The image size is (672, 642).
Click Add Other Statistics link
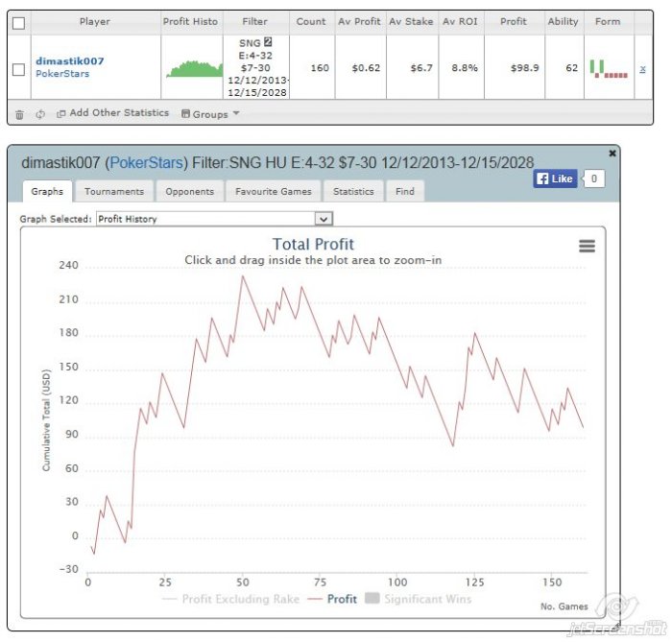tap(119, 112)
